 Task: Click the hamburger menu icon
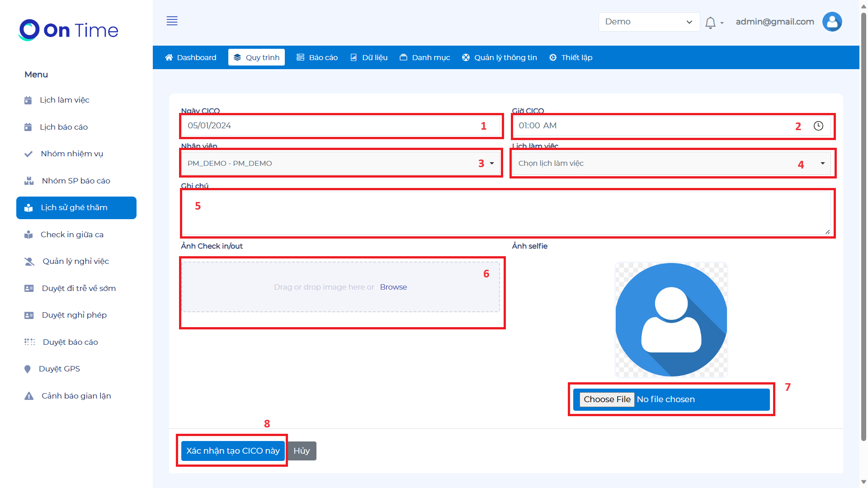[x=172, y=21]
